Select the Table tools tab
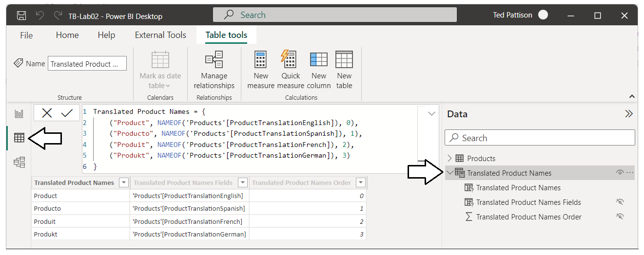 click(226, 35)
